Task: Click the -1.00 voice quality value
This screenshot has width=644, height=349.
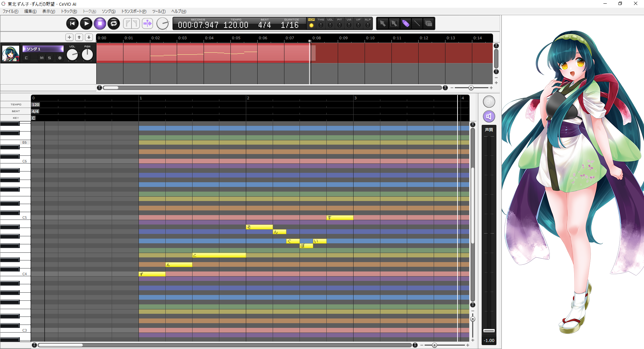Action: point(489,341)
